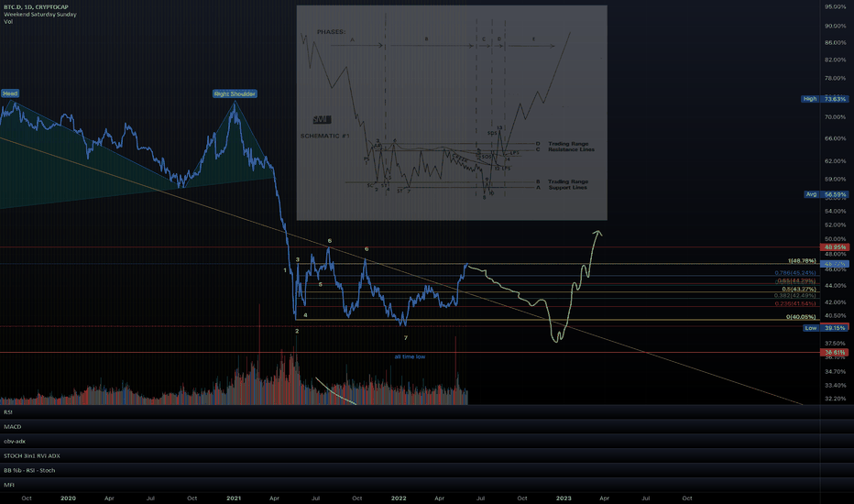Click 32.20% on the price axis
Screen dimensions: 854x504
pos(835,399)
